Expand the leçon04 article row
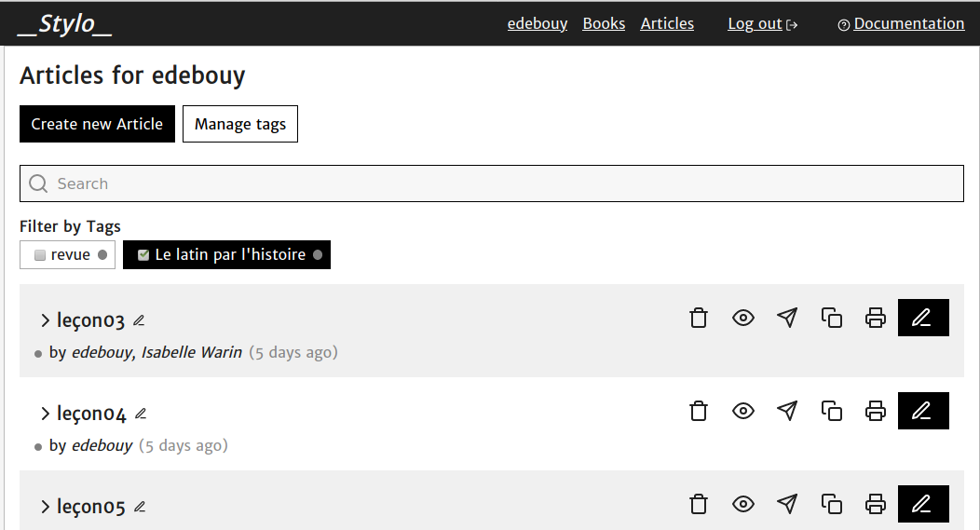 [x=45, y=414]
